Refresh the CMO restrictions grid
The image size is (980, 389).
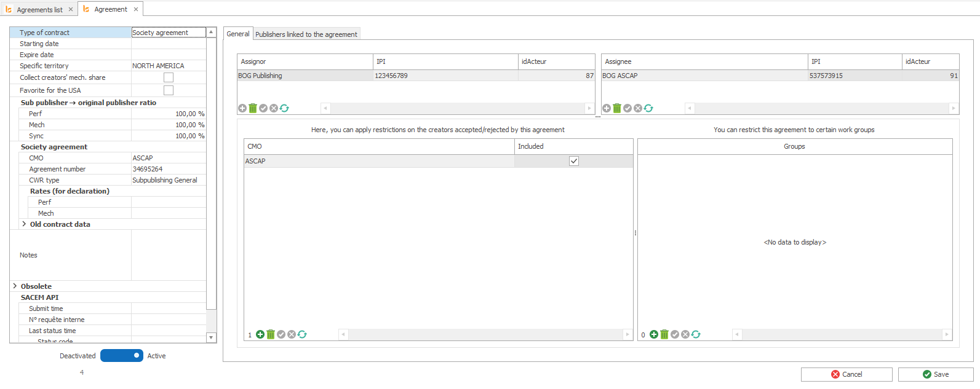302,334
